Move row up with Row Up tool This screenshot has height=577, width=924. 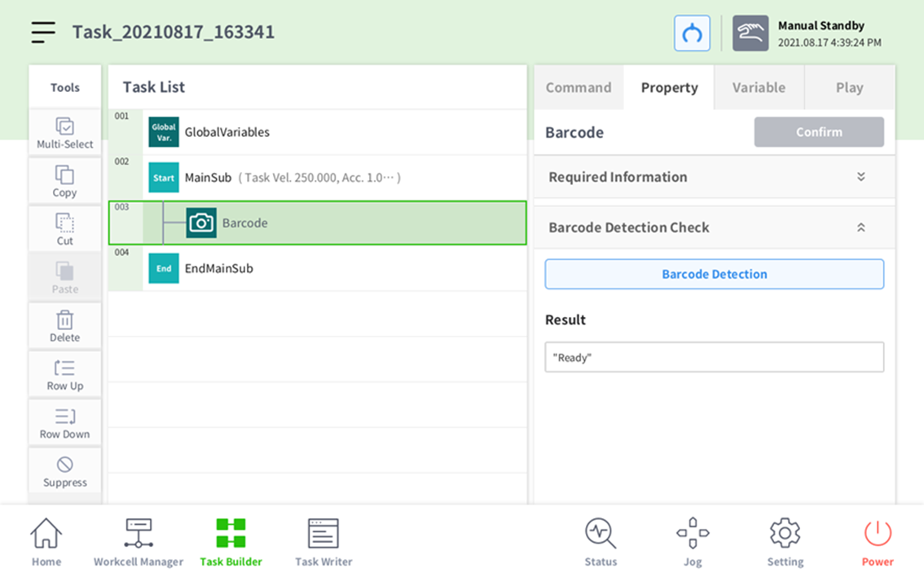coord(65,374)
